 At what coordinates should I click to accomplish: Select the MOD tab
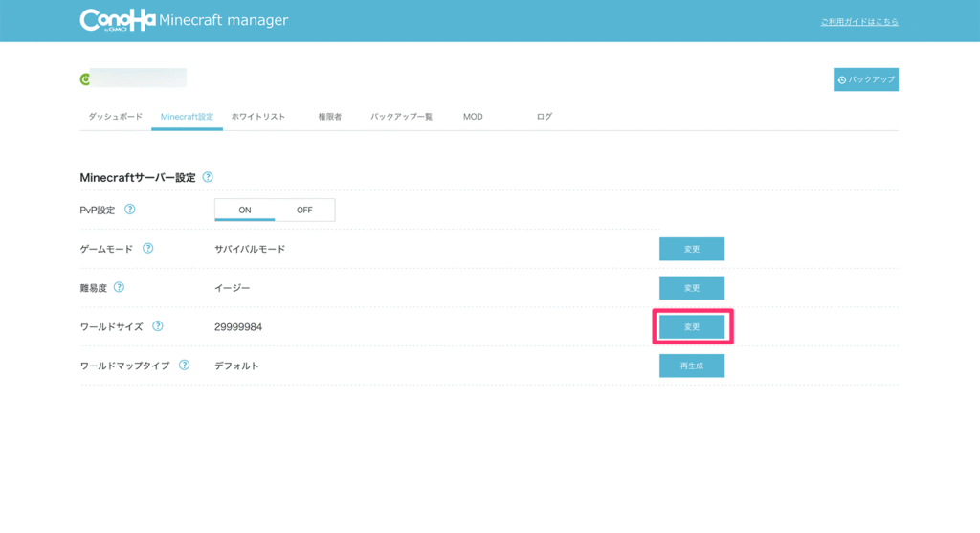pos(473,117)
